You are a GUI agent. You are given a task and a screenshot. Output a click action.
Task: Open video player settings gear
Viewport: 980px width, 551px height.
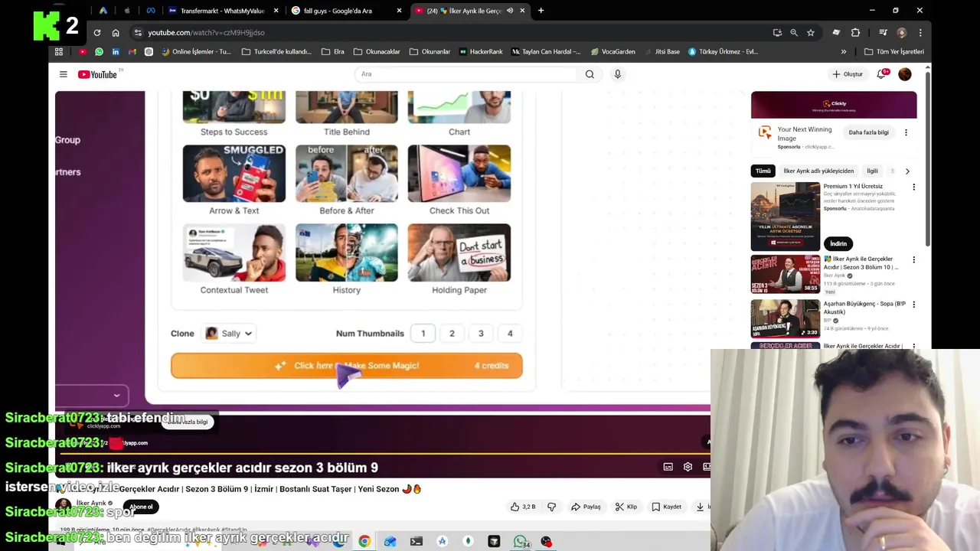[688, 467]
